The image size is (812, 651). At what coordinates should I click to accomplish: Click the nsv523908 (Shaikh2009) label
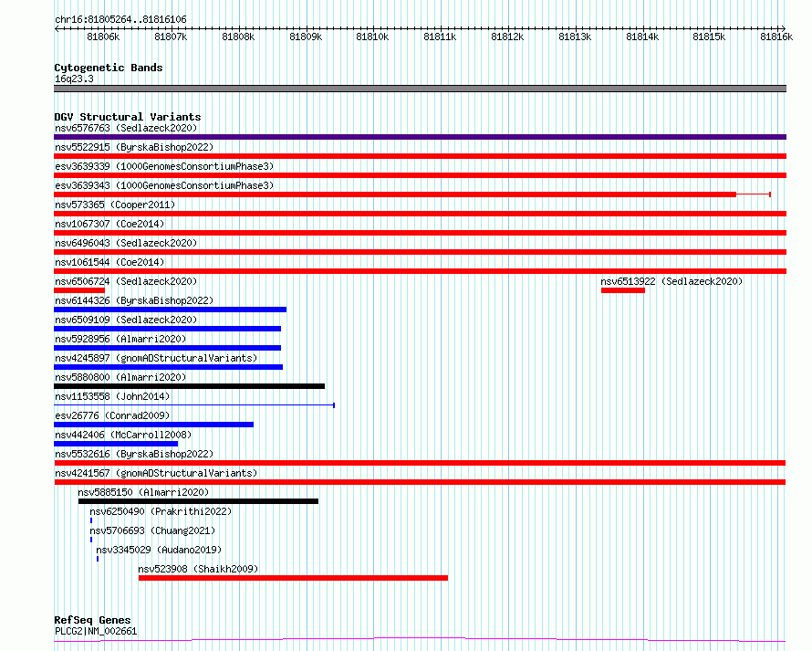[x=198, y=569]
